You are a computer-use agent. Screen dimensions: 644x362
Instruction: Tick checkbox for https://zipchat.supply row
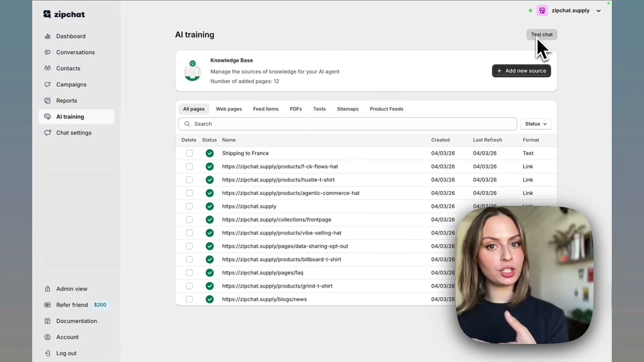pos(190,206)
